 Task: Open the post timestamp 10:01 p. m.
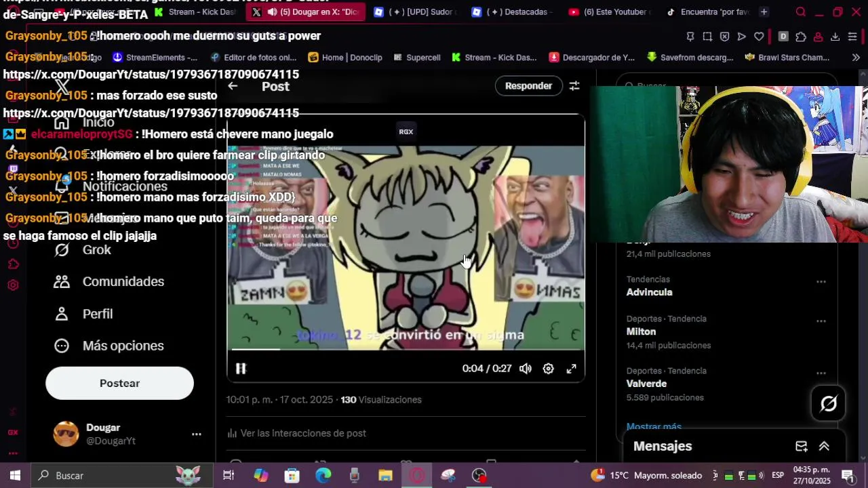279,400
